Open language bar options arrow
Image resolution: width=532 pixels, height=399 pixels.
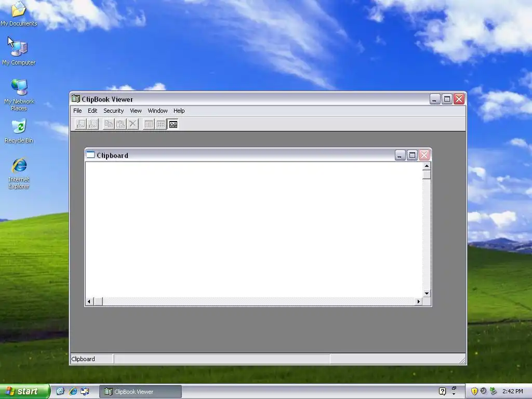454,394
